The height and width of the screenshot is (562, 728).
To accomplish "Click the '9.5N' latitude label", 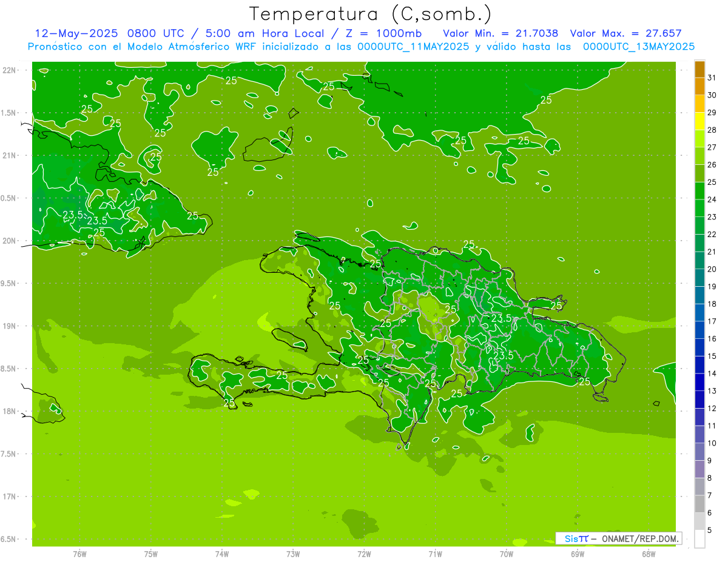I will (x=9, y=284).
